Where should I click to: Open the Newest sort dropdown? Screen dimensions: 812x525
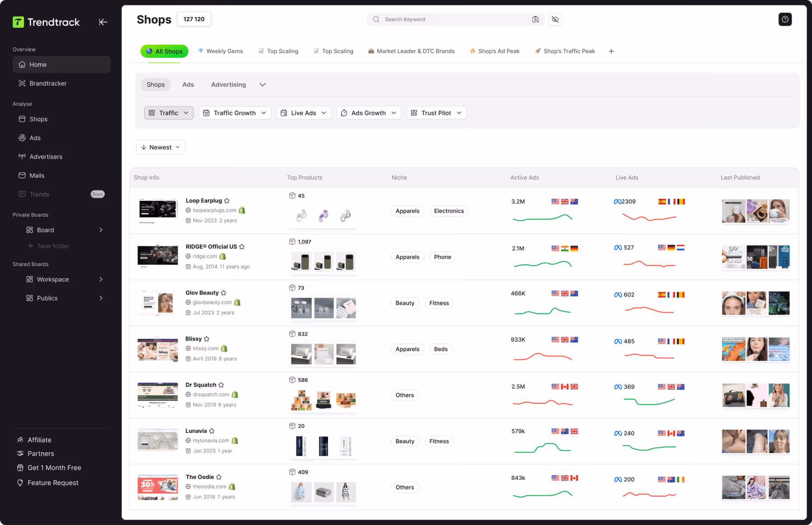[x=160, y=147]
